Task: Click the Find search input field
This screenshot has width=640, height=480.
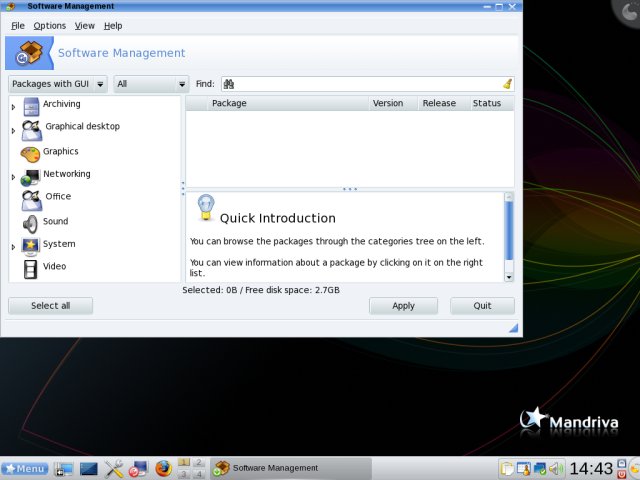Action: [367, 84]
